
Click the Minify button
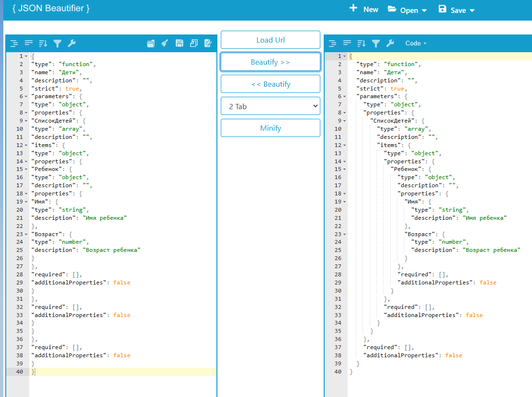click(271, 128)
